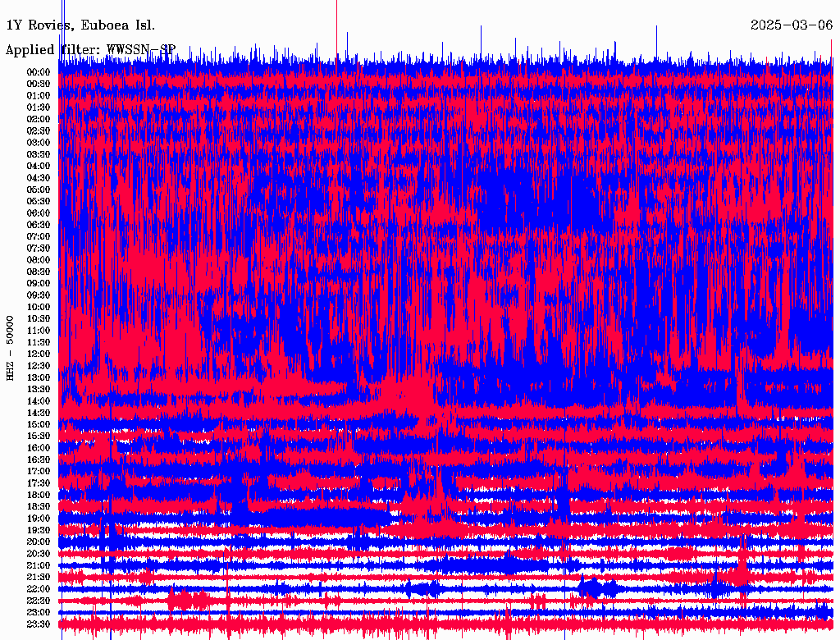Click the station title 1Y Rovies, Euboea Isl.
Viewport: 840px width, 640px height.
tap(80, 25)
